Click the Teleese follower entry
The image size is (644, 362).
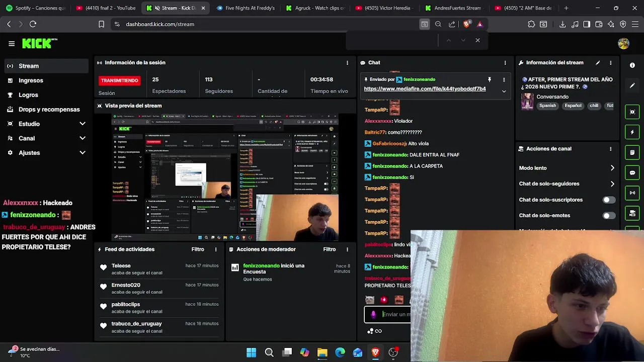(159, 269)
